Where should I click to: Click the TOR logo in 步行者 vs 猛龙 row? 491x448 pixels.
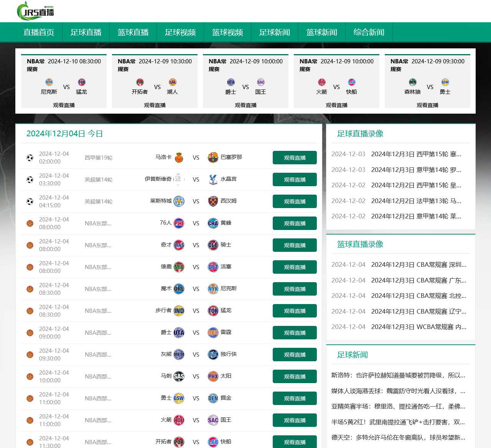tap(213, 311)
